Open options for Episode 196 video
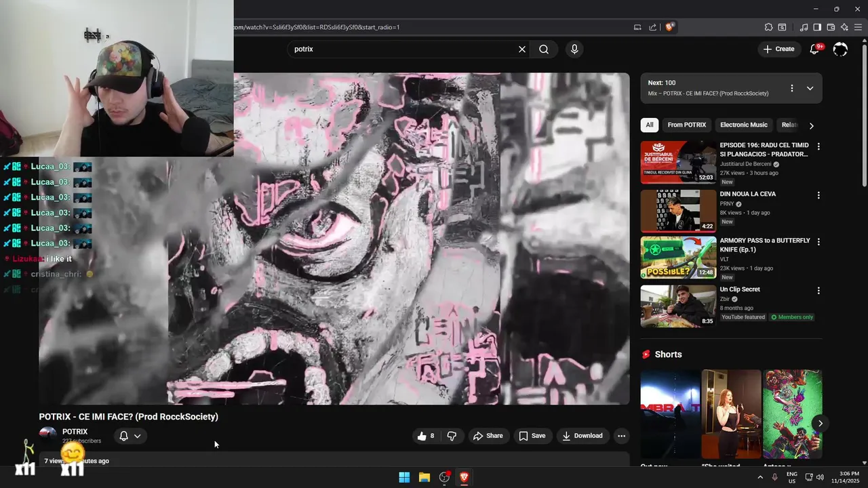 tap(818, 146)
